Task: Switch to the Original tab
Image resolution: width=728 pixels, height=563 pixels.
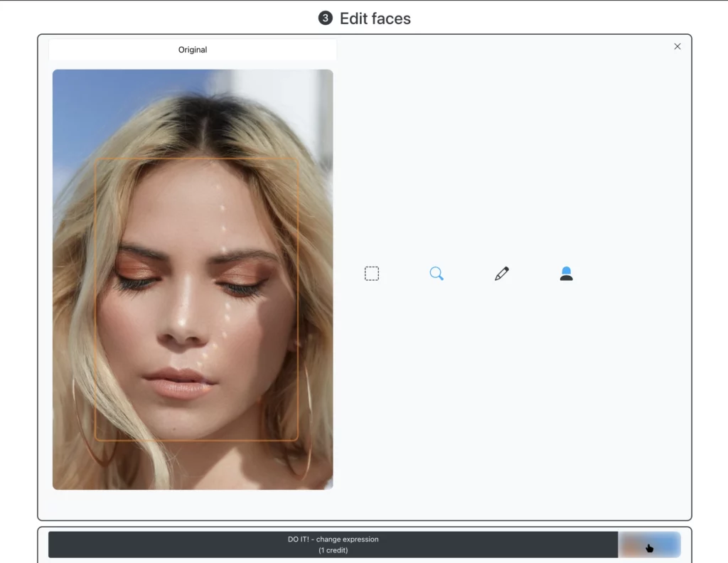Action: (193, 50)
